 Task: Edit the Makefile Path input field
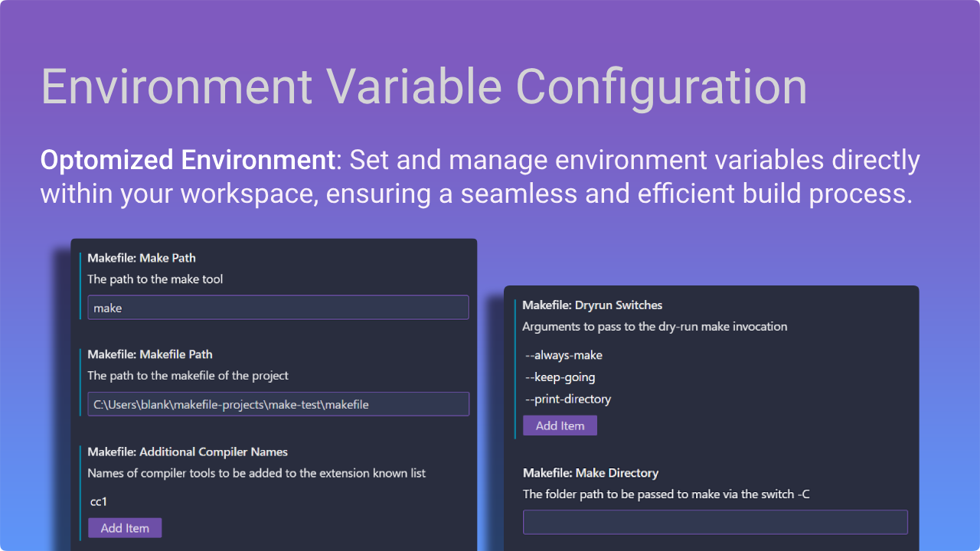click(278, 404)
